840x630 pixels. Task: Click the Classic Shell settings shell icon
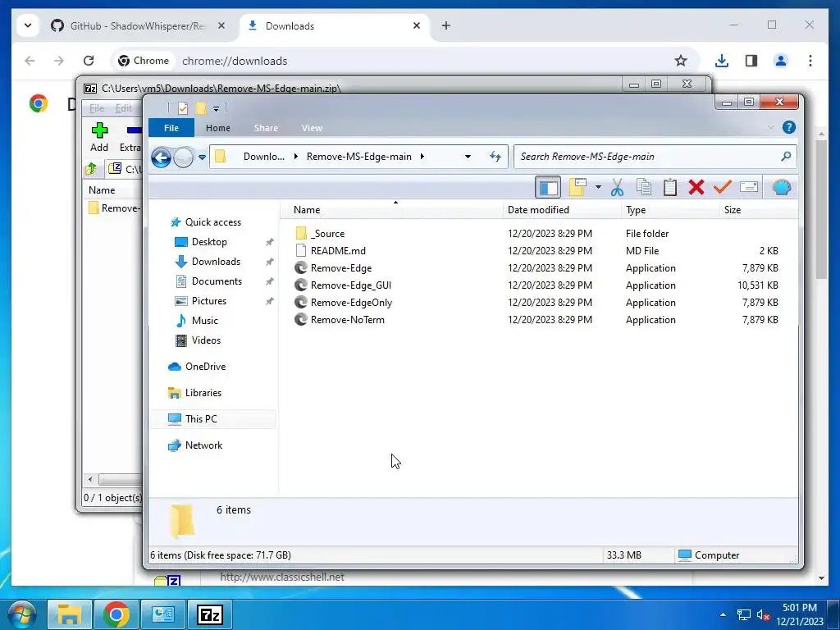point(782,187)
